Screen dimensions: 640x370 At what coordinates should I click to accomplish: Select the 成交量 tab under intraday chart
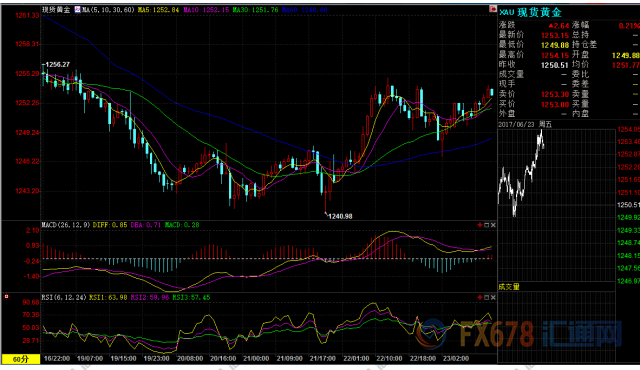509,287
